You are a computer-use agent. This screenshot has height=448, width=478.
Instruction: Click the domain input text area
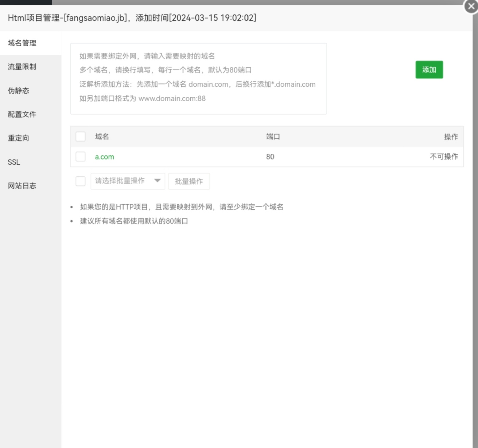coord(198,79)
